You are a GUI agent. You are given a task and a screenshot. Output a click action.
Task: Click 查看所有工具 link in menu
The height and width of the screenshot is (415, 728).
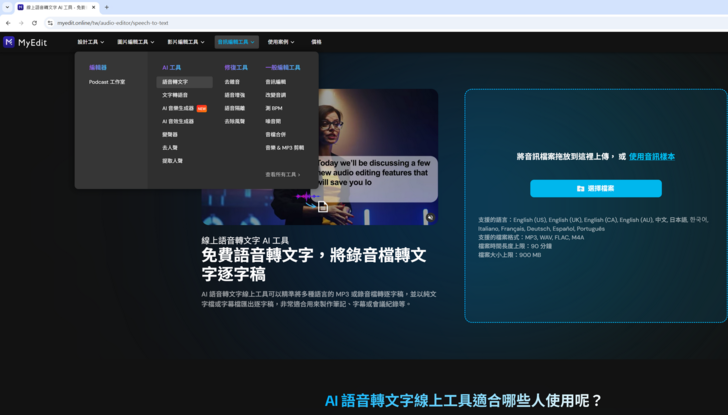(x=283, y=174)
